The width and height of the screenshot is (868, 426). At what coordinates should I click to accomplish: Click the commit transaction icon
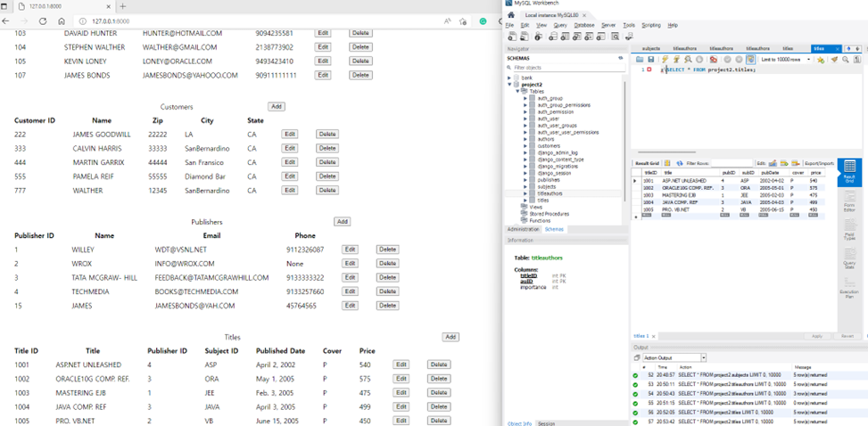tap(727, 59)
